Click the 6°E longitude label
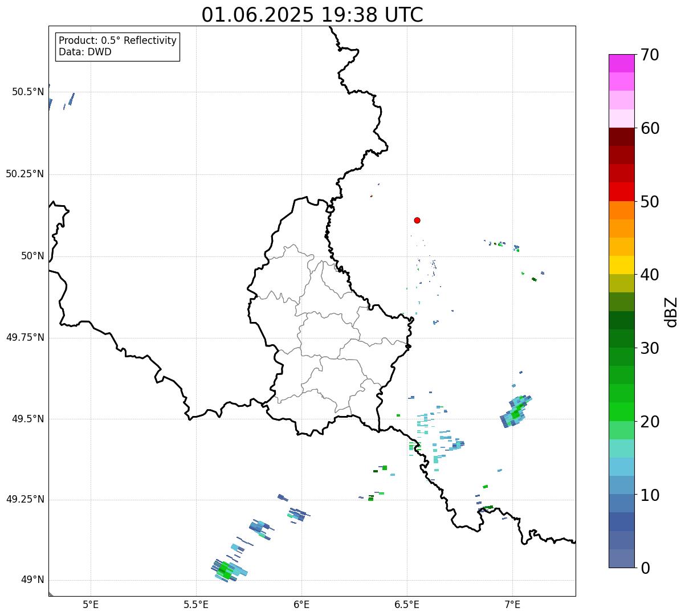Viewport: 685px width, 616px height. (x=301, y=605)
